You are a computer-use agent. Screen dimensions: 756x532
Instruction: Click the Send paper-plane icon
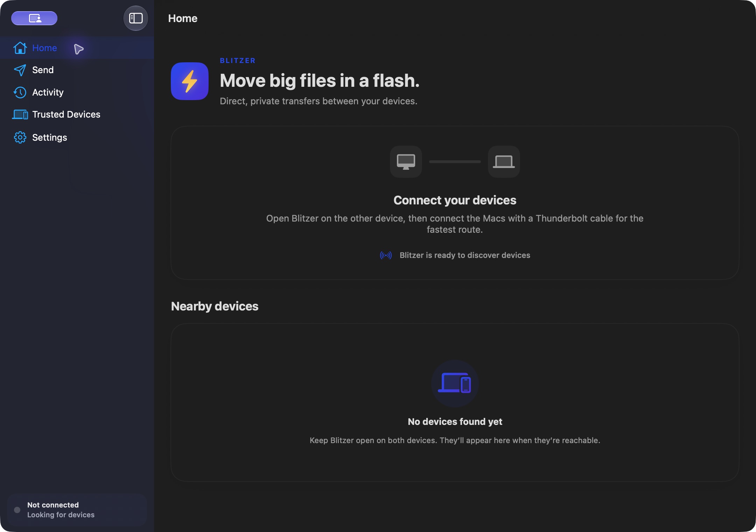coord(20,70)
